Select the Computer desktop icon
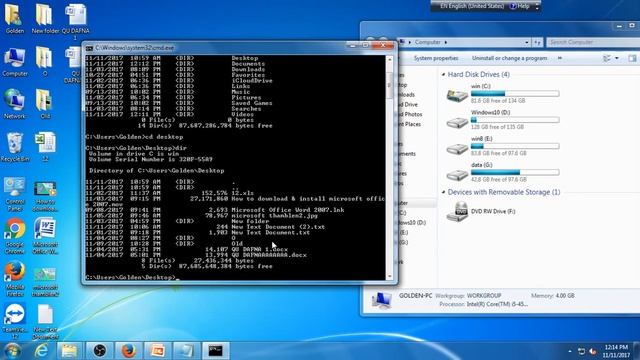This screenshot has width=640, height=360. (15, 62)
